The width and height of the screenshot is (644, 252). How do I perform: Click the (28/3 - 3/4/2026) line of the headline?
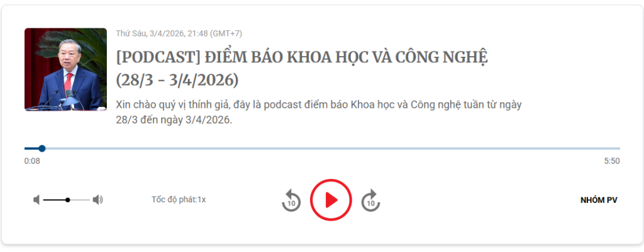(x=177, y=80)
